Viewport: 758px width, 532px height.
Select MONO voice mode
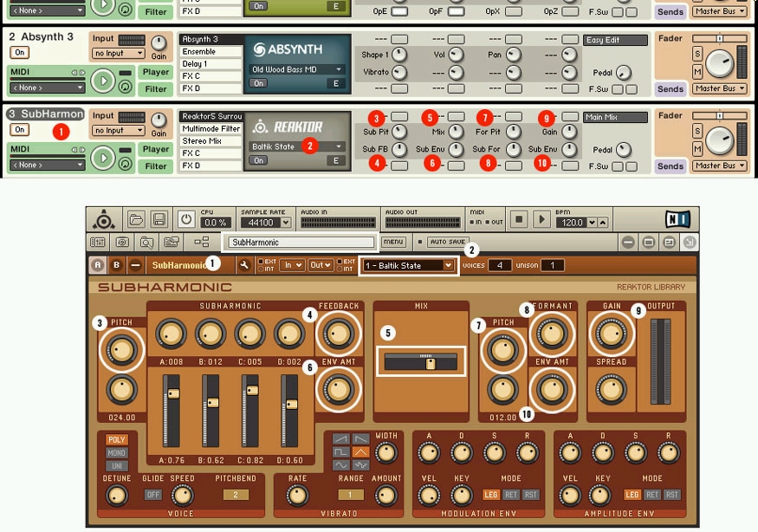pos(116,452)
